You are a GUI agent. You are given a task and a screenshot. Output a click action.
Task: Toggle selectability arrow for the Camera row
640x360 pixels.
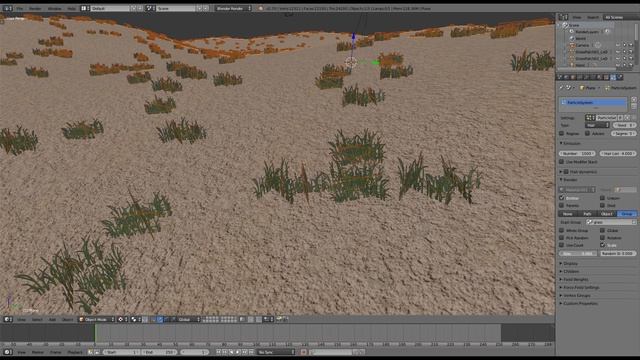click(624, 45)
